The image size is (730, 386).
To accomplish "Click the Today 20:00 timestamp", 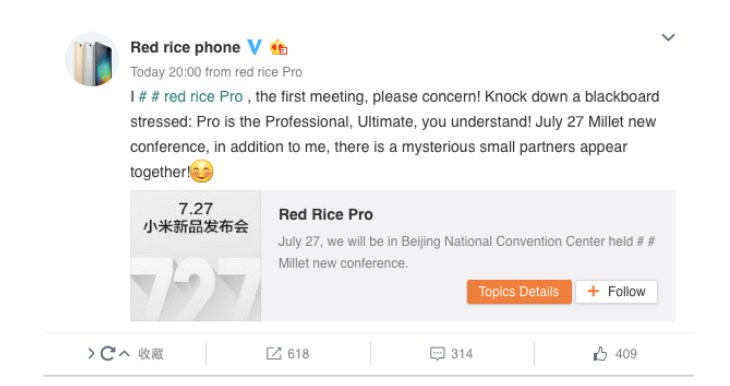I will tap(166, 72).
